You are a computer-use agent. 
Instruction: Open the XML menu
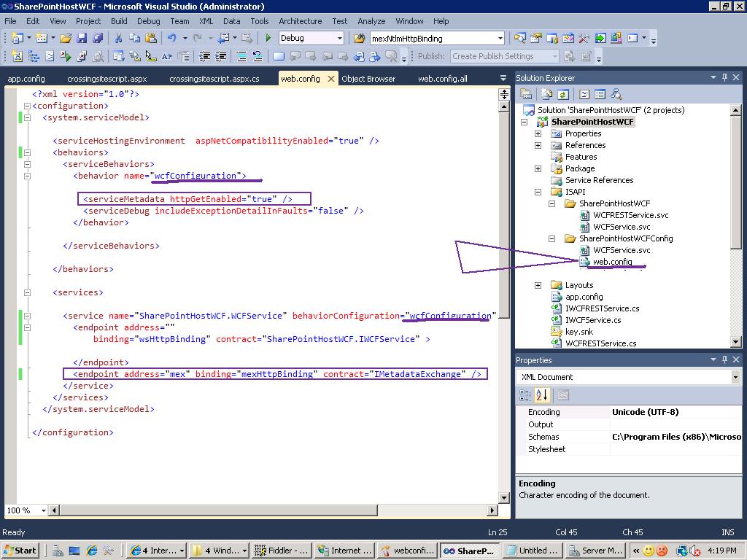[206, 21]
